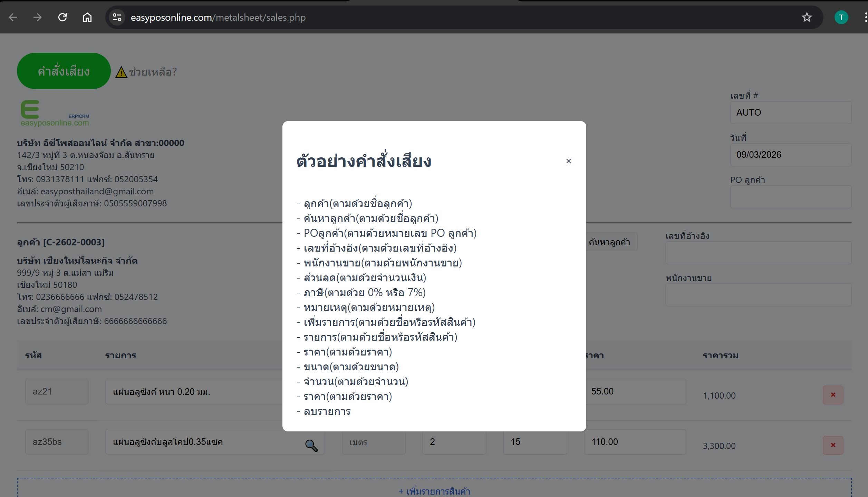Search product with magnifier icon in az35bs row
Image resolution: width=868 pixels, height=497 pixels.
[x=311, y=446]
